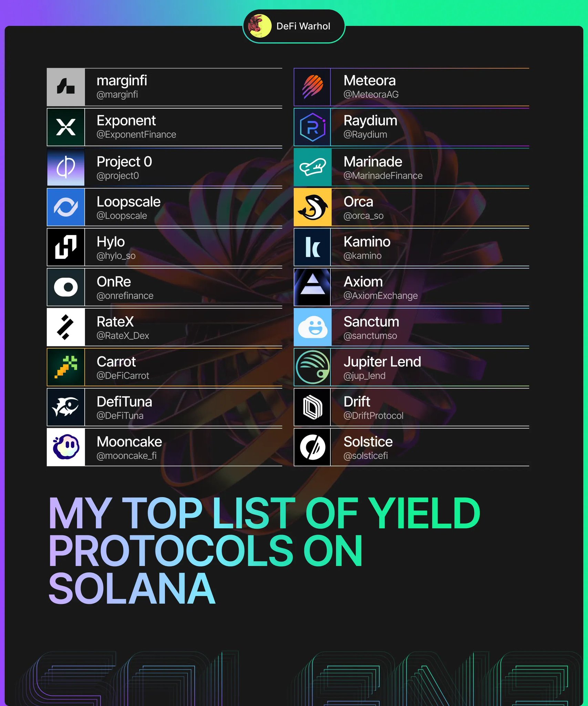The height and width of the screenshot is (706, 588).
Task: Click the Mooncake mascot icon
Action: tap(66, 447)
